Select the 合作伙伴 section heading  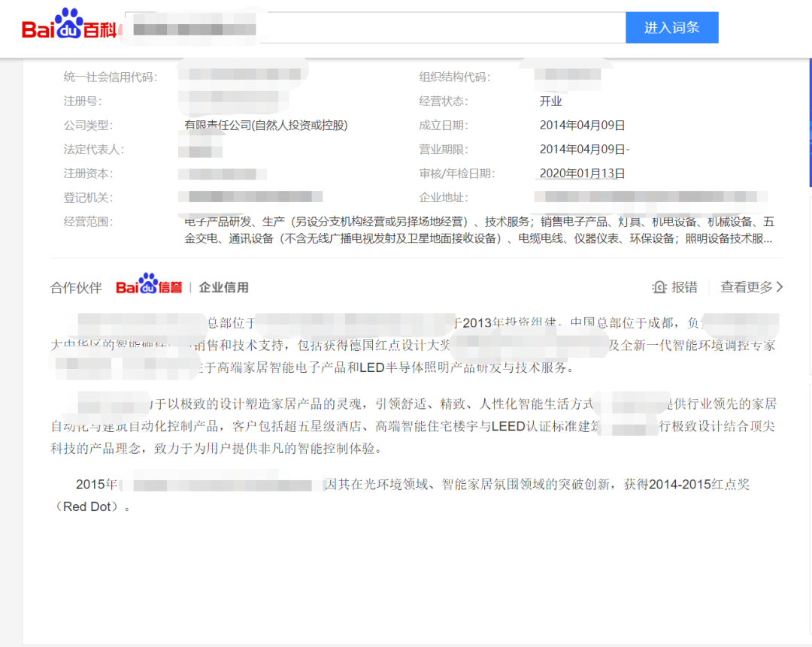74,286
